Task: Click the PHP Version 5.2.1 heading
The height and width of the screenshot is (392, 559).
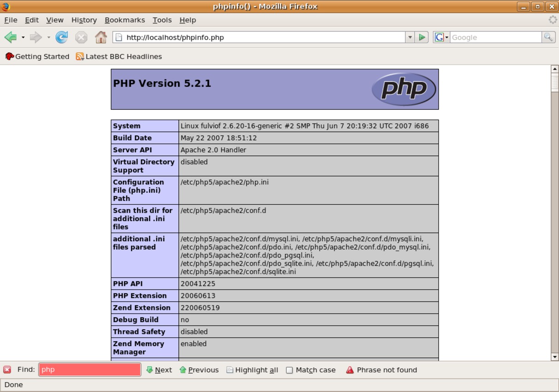Action: [x=162, y=83]
